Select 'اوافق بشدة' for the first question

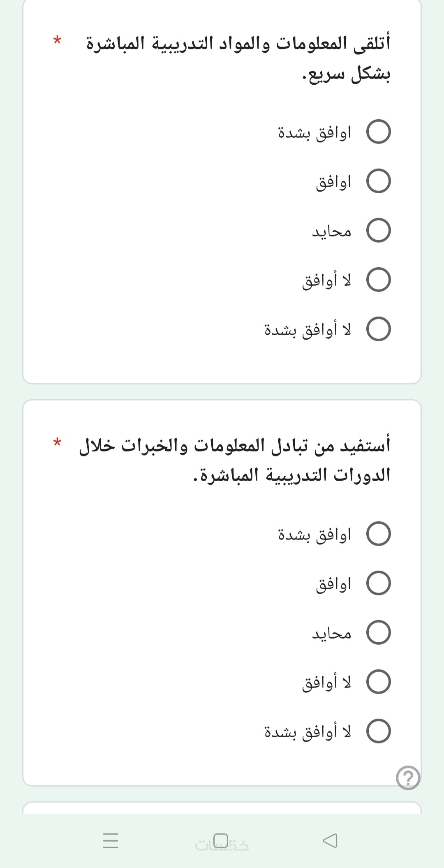click(x=378, y=132)
